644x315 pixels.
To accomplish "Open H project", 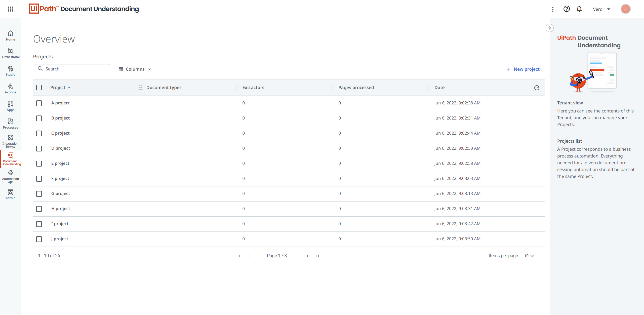I will coord(61,209).
